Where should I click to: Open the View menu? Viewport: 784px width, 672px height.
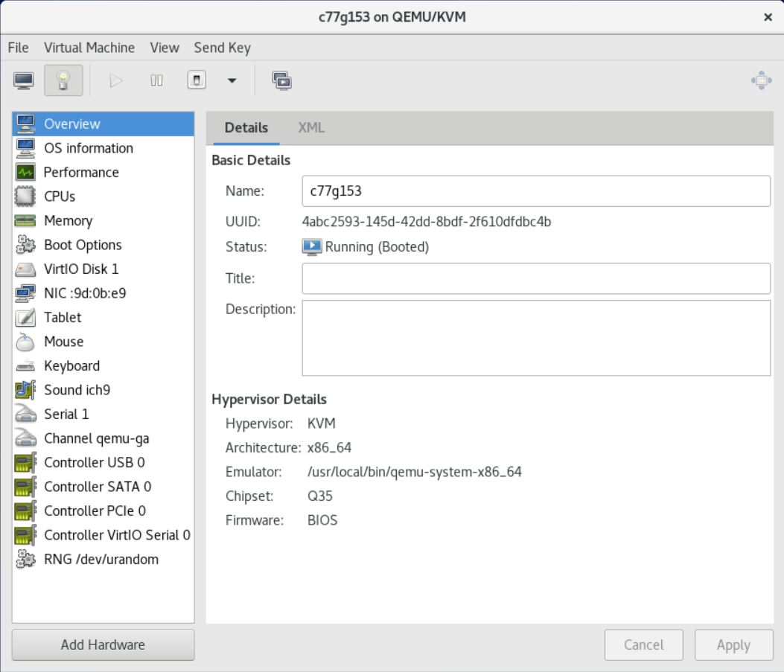(165, 48)
